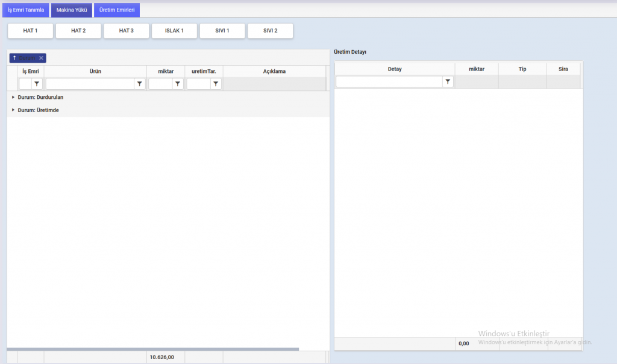Click in the Ürün filter text field
Image resolution: width=617 pixels, height=364 pixels.
point(90,84)
